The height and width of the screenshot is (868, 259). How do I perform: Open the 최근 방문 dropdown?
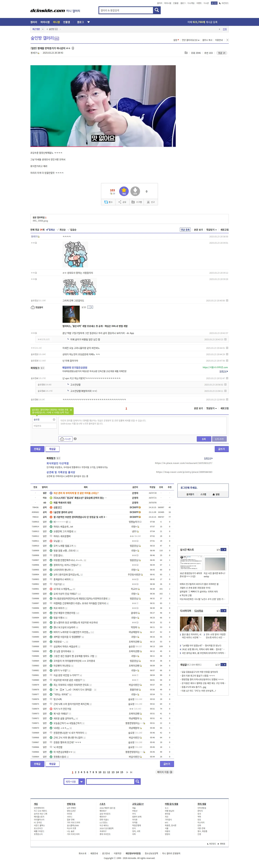[x=43, y=29]
